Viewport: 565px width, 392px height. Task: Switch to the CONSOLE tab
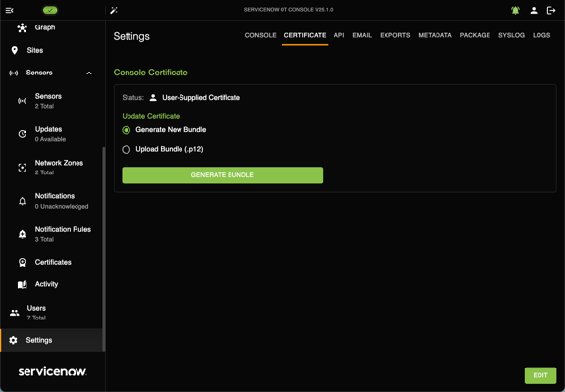(261, 35)
